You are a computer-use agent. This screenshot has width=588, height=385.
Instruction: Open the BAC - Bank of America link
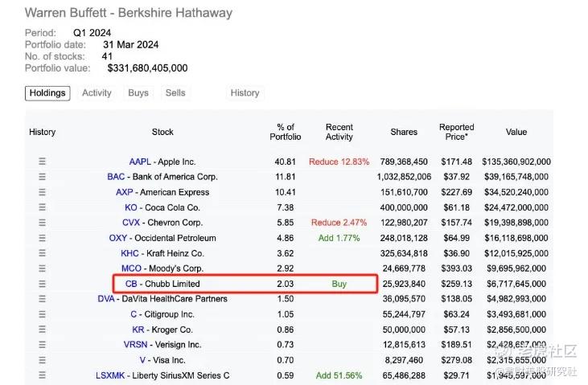pyautogui.click(x=162, y=177)
